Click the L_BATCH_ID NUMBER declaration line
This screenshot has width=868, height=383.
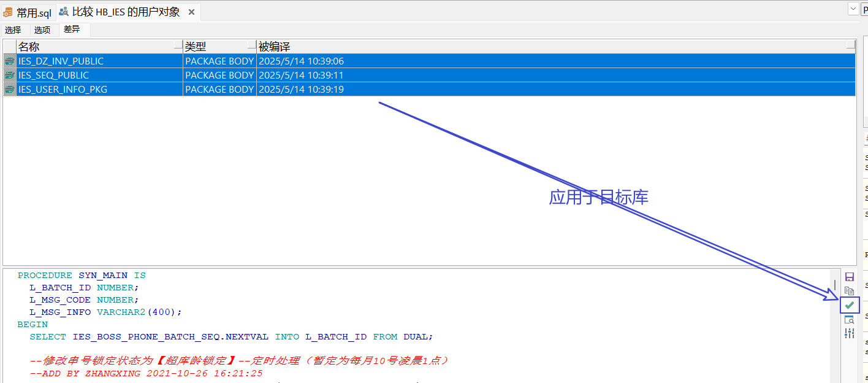tap(84, 287)
